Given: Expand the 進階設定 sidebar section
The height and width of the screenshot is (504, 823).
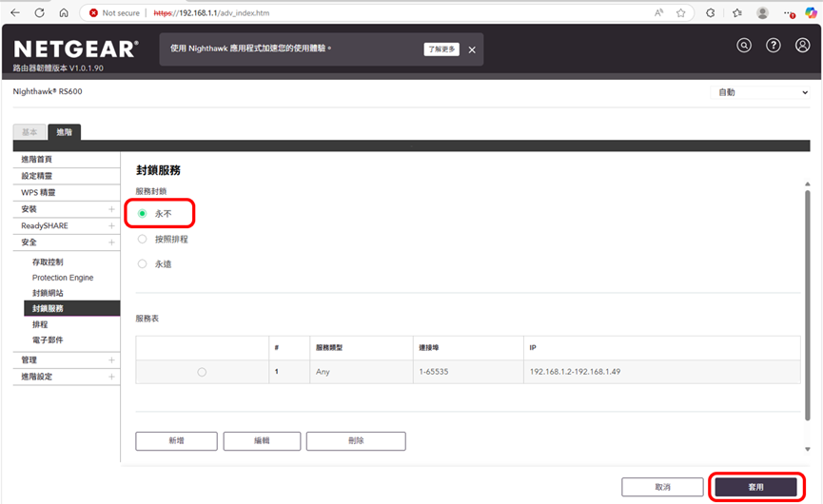Looking at the screenshot, I should click(111, 378).
